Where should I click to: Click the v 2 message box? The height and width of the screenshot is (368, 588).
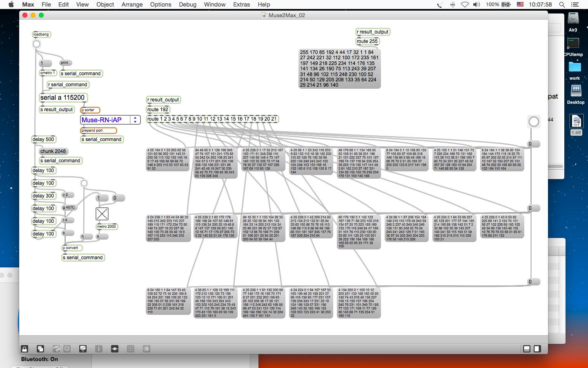pos(67,195)
